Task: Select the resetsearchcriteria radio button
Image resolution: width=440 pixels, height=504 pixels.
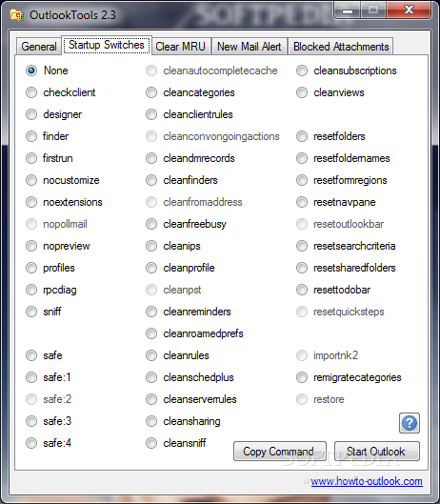Action: [x=302, y=246]
